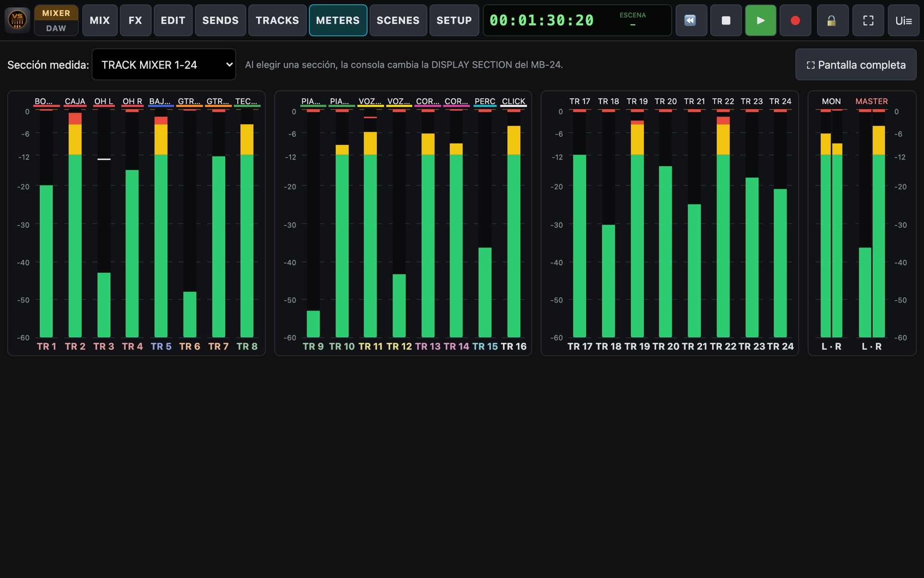Viewport: 924px width, 578px height.
Task: Switch to MIXER mode
Action: tap(56, 13)
